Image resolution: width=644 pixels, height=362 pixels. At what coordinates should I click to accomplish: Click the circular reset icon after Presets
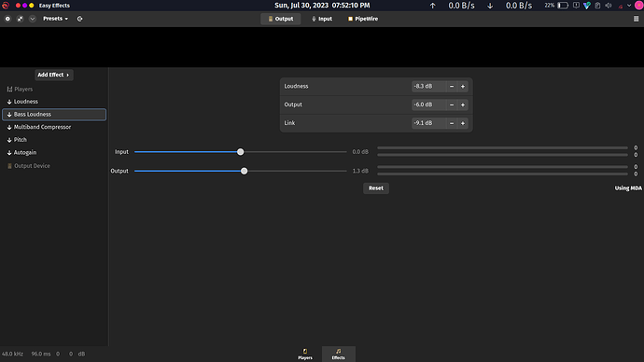79,19
